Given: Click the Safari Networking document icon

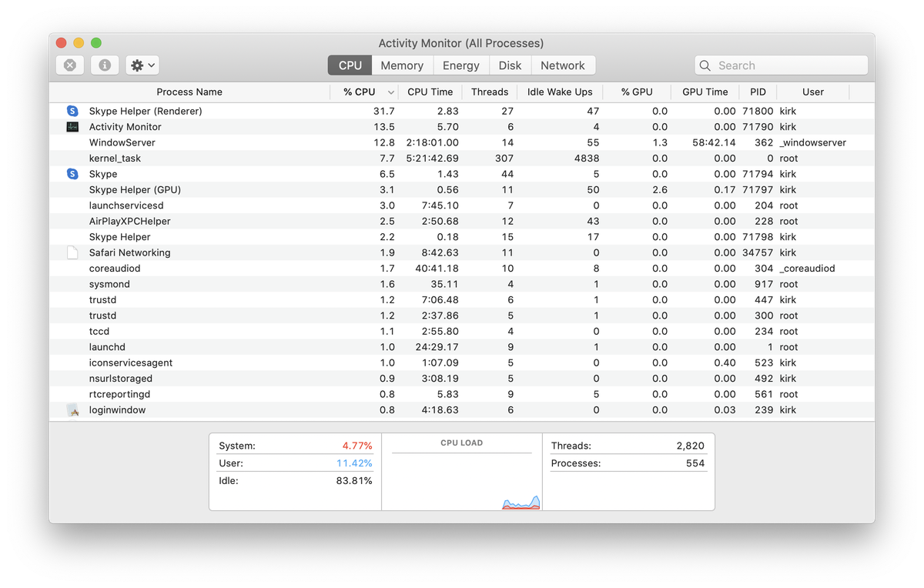Looking at the screenshot, I should pyautogui.click(x=72, y=252).
